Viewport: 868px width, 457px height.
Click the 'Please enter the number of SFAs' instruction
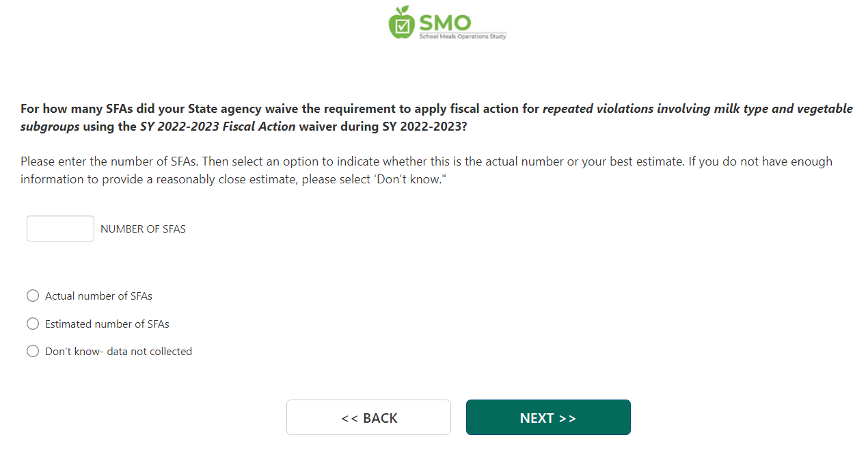(109, 162)
